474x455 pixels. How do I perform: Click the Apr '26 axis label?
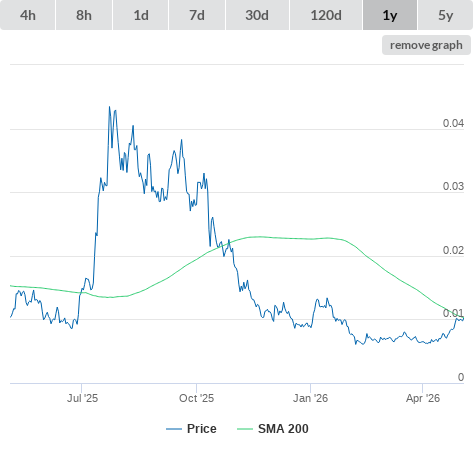coord(423,398)
